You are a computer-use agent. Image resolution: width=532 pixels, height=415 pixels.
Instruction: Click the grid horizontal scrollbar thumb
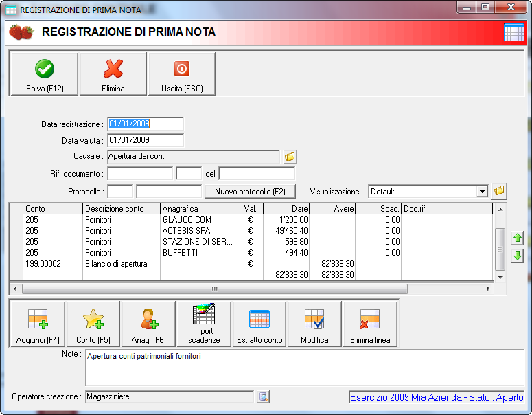click(x=215, y=289)
